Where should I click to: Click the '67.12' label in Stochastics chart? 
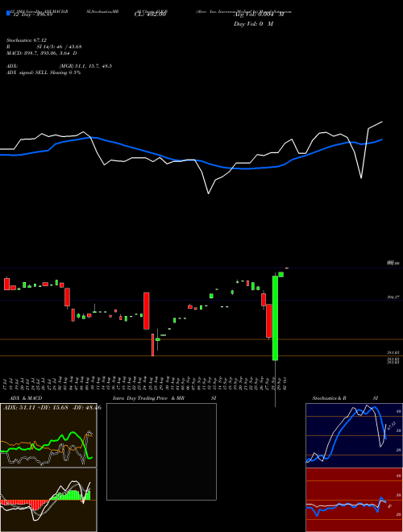click(x=391, y=426)
